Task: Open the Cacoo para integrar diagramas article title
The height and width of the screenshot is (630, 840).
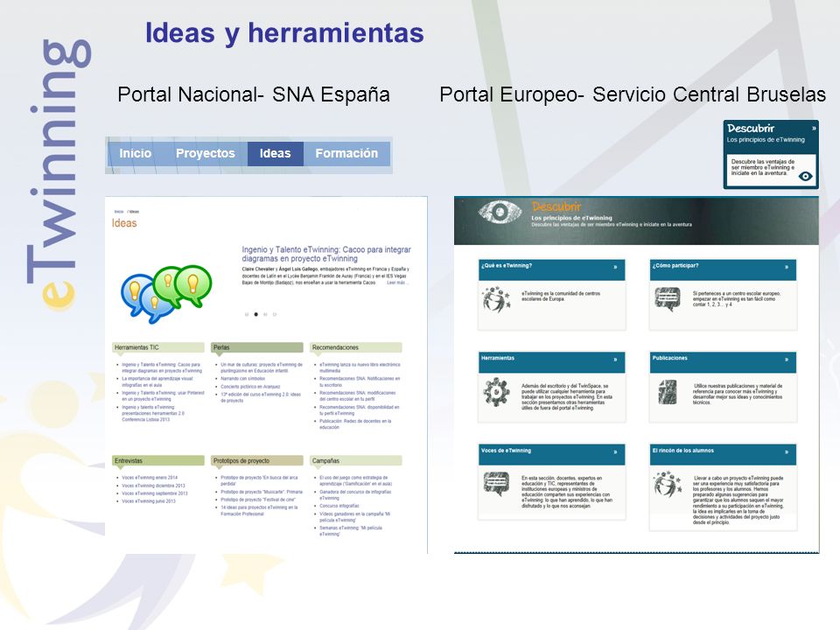Action: click(x=326, y=254)
